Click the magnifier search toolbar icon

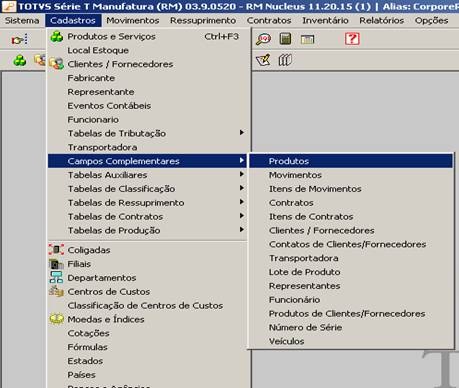(x=263, y=39)
